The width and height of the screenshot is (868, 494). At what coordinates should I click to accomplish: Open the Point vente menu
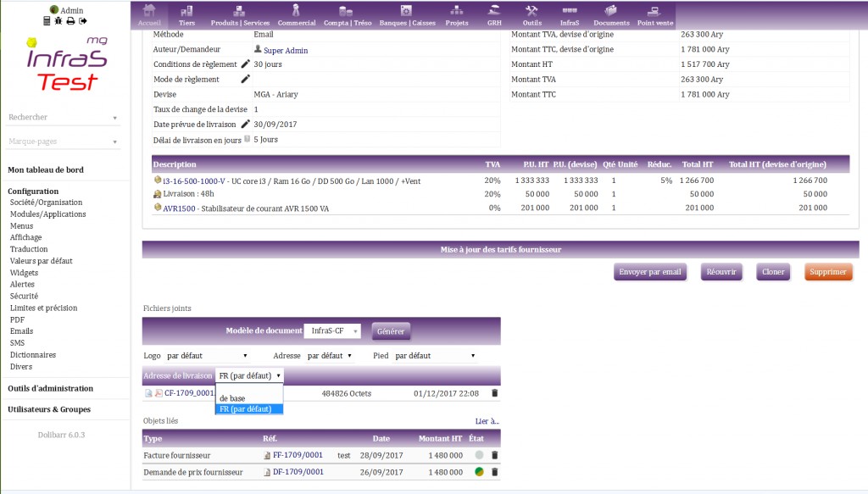pyautogui.click(x=655, y=15)
